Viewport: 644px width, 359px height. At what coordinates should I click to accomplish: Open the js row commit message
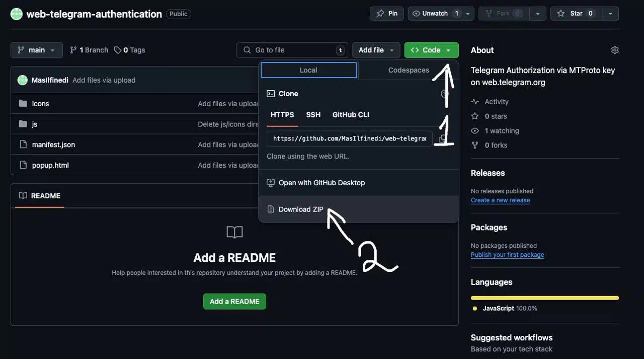pyautogui.click(x=228, y=124)
